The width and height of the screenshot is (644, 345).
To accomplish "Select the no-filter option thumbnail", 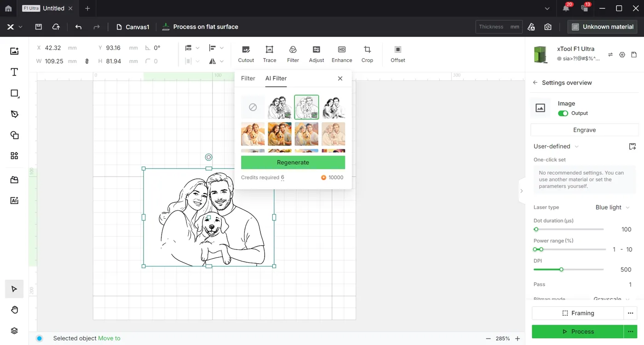I will click(253, 107).
